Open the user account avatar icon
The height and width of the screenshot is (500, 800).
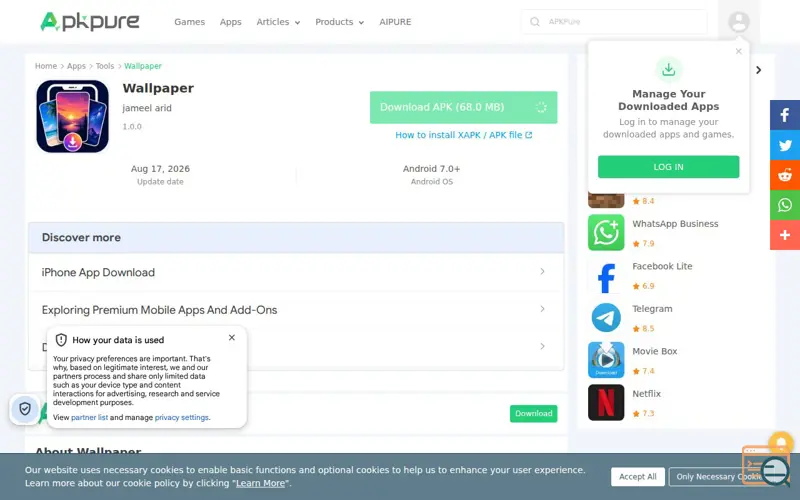[x=738, y=22]
